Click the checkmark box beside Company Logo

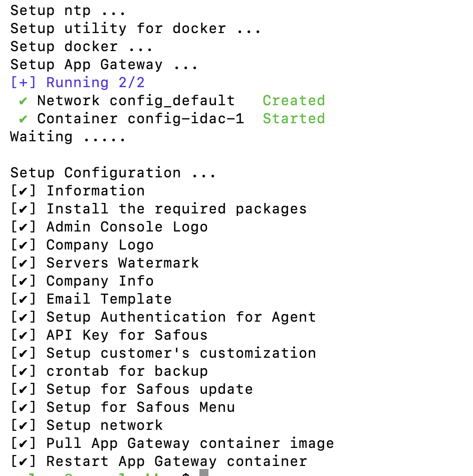point(24,245)
